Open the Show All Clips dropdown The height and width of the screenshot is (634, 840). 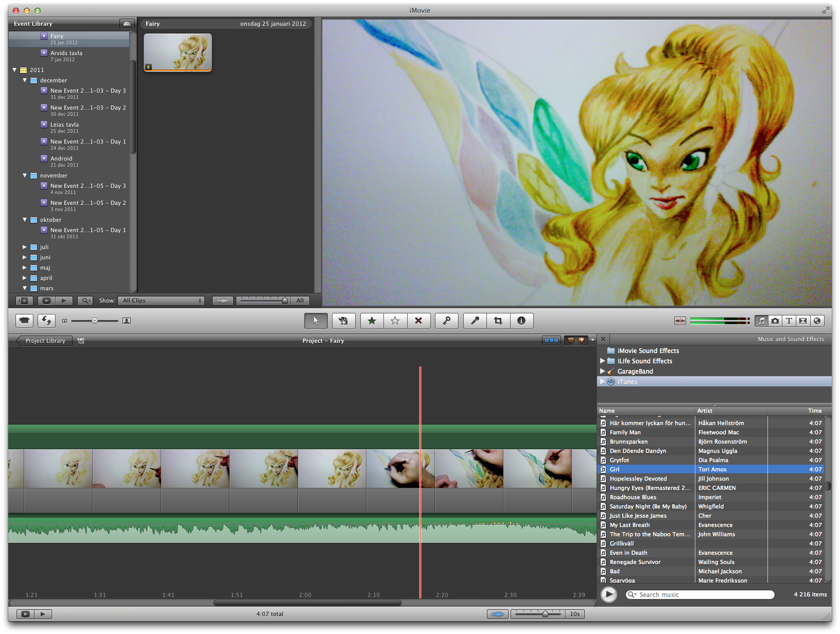tap(161, 301)
